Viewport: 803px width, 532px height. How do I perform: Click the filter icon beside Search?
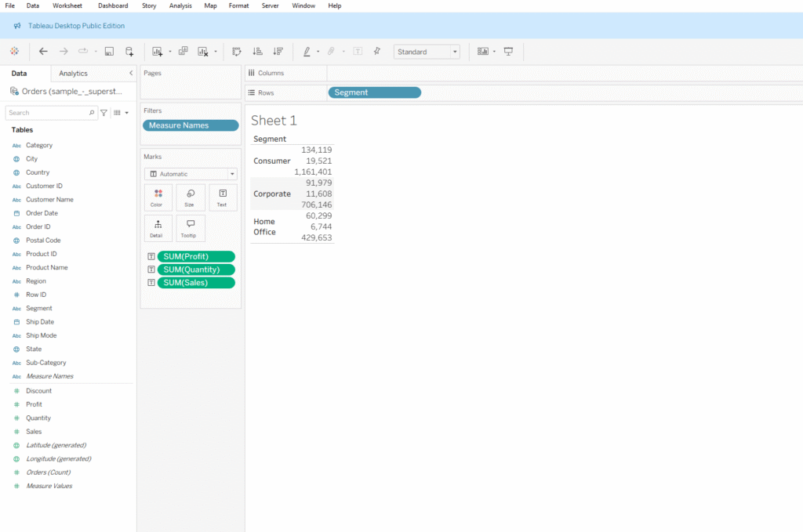(x=104, y=113)
